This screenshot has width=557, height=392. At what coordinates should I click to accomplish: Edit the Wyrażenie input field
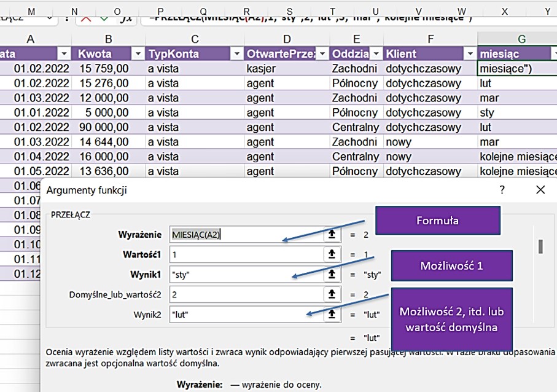(x=246, y=235)
